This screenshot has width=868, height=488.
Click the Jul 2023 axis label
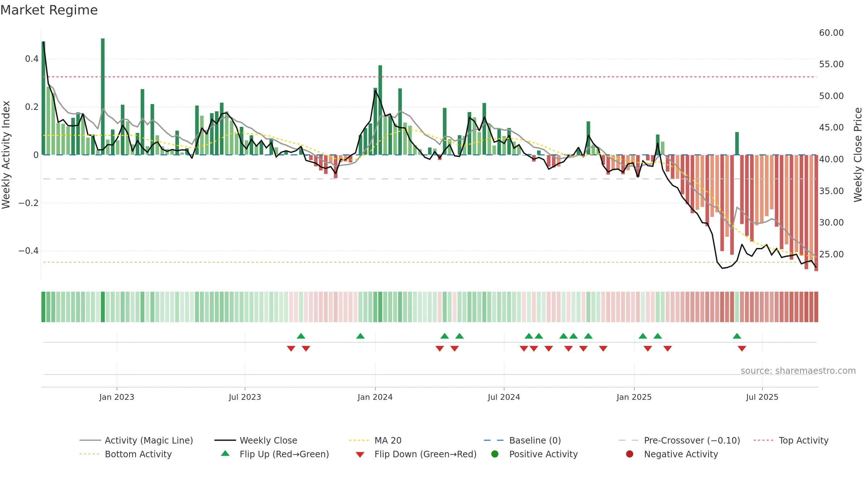click(x=245, y=397)
